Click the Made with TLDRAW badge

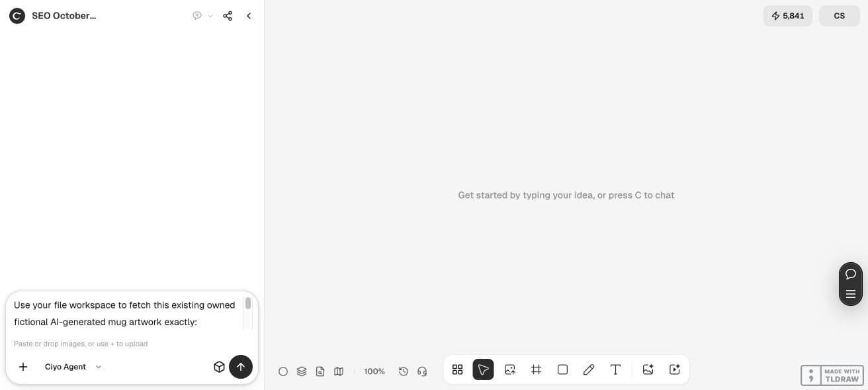point(831,375)
